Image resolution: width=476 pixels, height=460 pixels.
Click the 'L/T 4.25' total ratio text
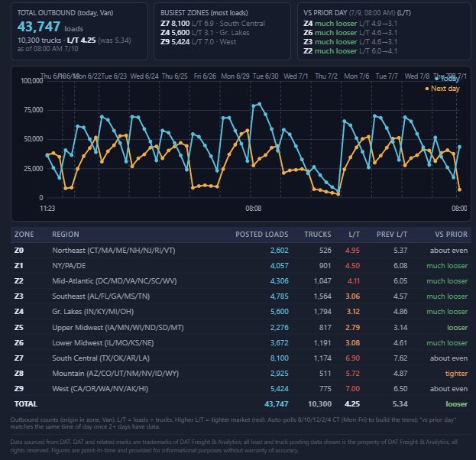81,40
